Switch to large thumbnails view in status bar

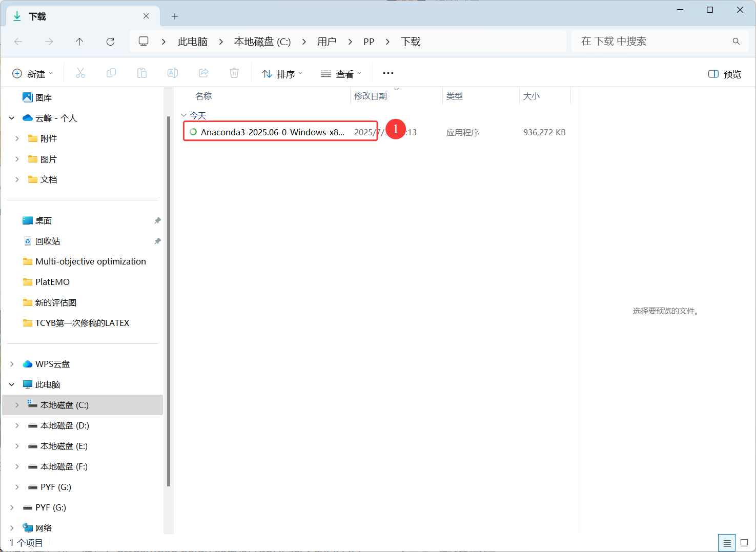click(x=744, y=542)
